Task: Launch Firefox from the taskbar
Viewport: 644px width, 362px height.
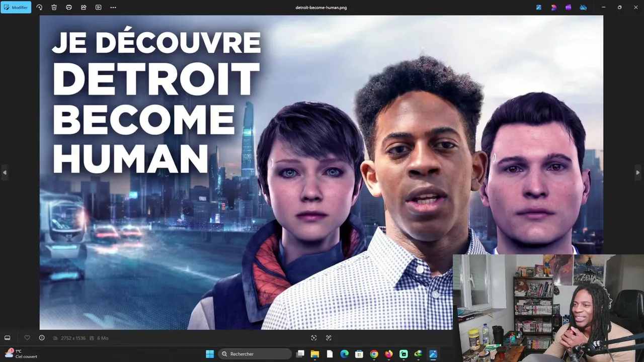Action: [x=389, y=354]
